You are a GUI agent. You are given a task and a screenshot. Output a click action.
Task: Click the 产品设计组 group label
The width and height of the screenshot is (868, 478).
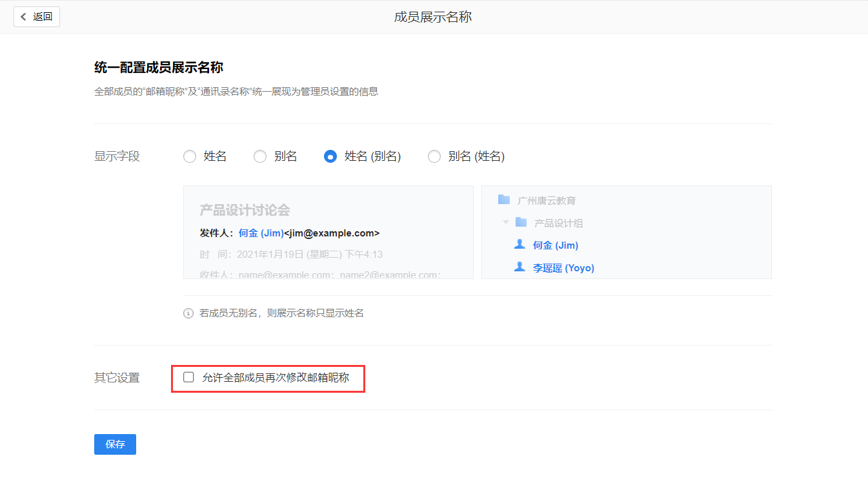click(x=558, y=223)
